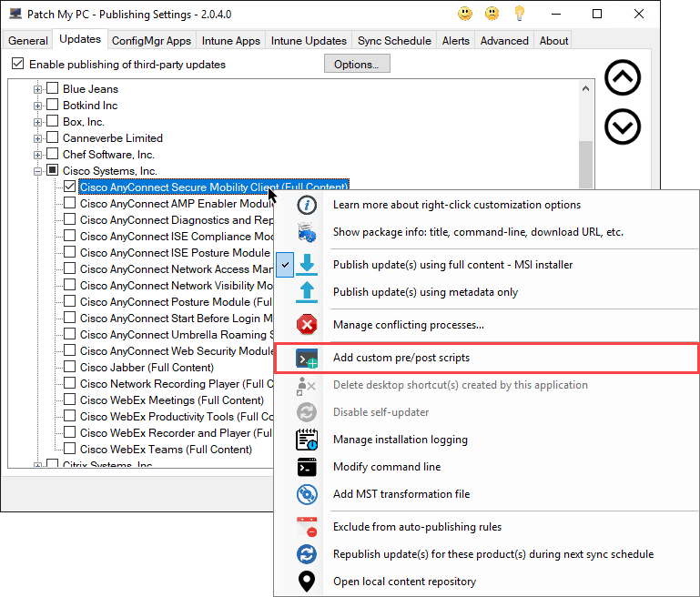
Task: Select Manage installation logging
Action: point(487,440)
